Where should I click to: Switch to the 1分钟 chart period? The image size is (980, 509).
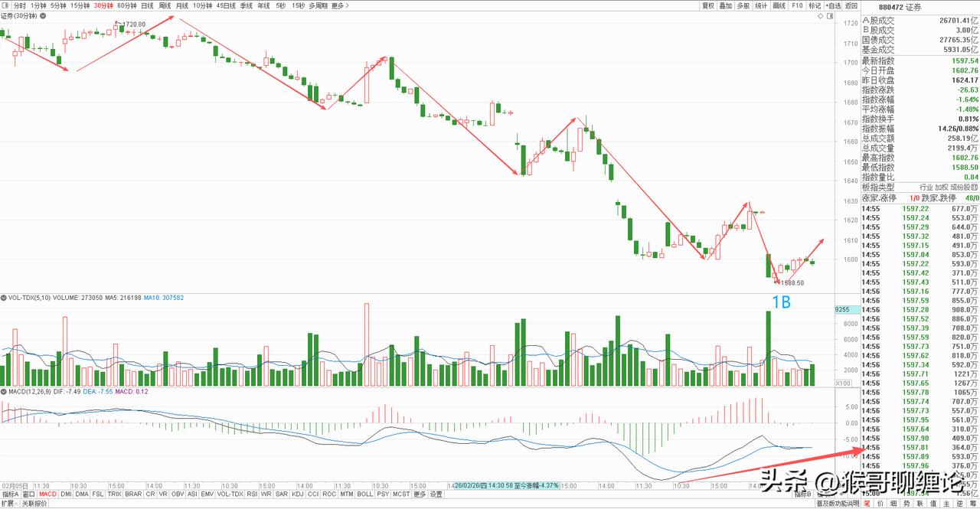[x=38, y=5]
